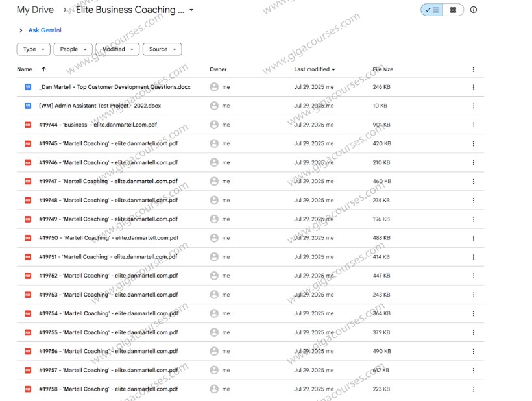Open more actions for #19744 Business pdf
This screenshot has width=532, height=401.
tap(474, 125)
